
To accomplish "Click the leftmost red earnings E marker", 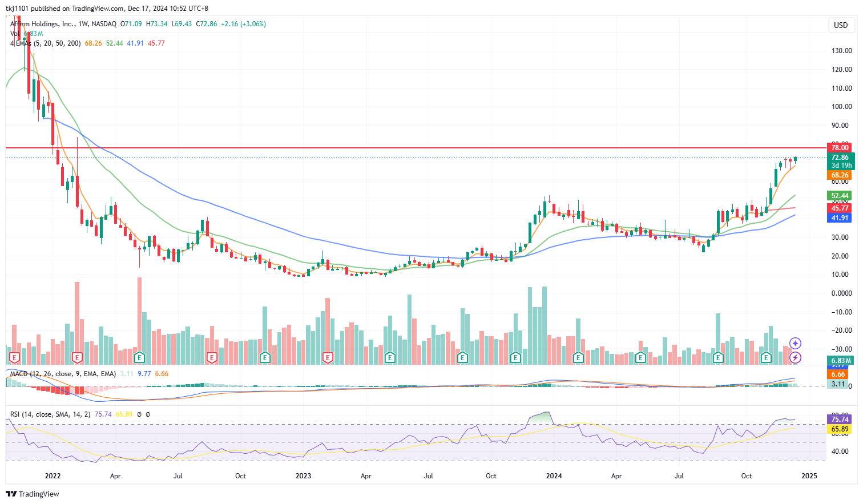I will 15,358.
